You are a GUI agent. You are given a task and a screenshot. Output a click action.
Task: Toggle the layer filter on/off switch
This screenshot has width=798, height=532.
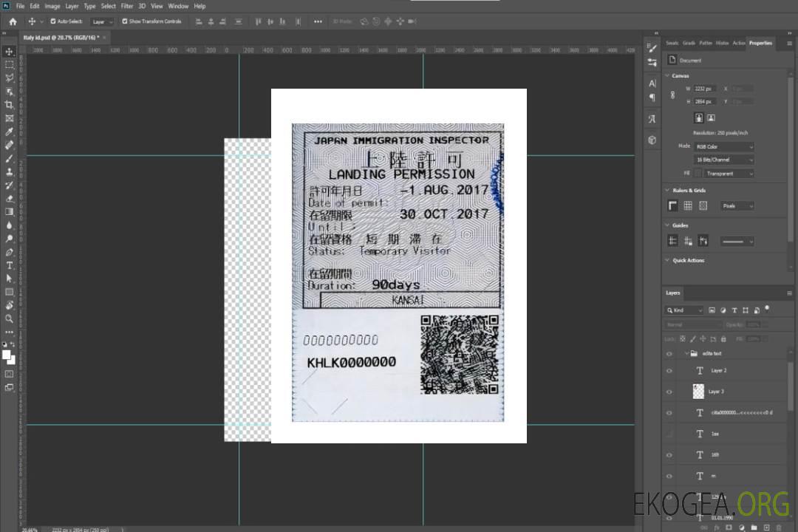[x=767, y=309]
